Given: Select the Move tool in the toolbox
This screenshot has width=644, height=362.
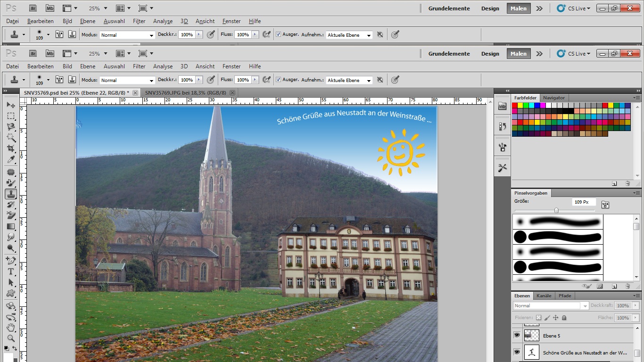Looking at the screenshot, I should tap(11, 105).
